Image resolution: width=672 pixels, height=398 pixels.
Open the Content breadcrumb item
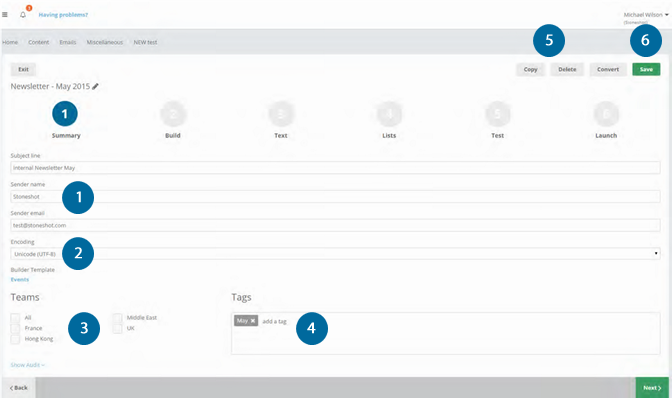(39, 42)
